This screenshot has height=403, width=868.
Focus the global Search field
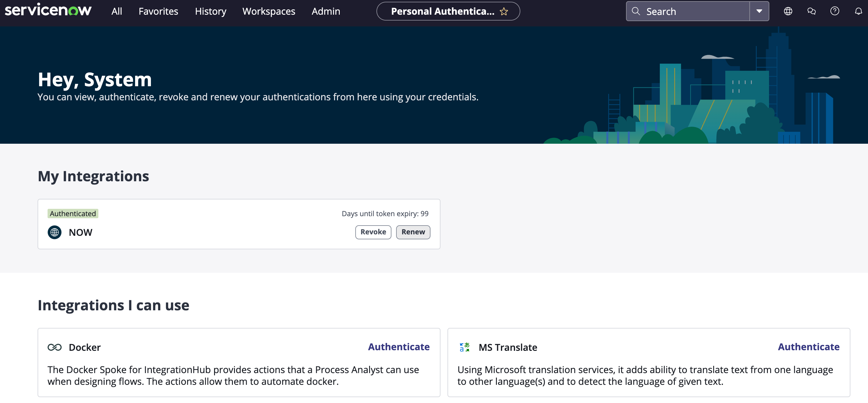pyautogui.click(x=688, y=11)
